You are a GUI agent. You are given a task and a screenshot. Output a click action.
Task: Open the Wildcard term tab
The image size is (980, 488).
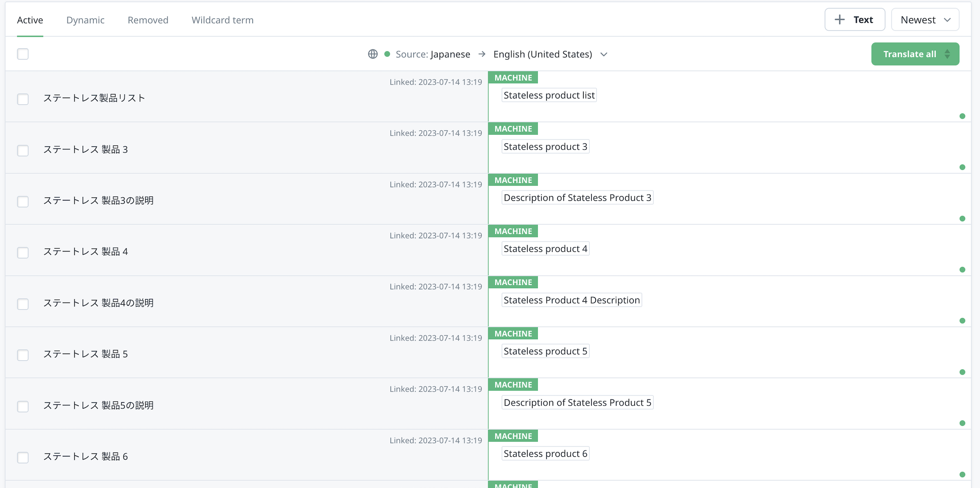(223, 20)
